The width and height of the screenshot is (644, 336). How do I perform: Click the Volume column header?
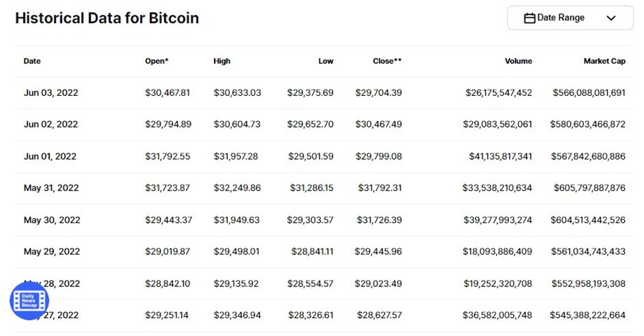[x=519, y=62]
